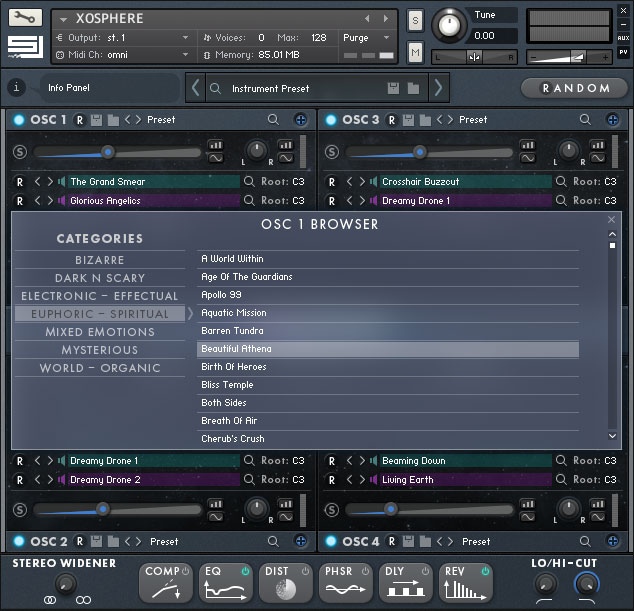Toggle the EQ effect power switch
Viewport: 634px width, 611px height.
[x=246, y=571]
